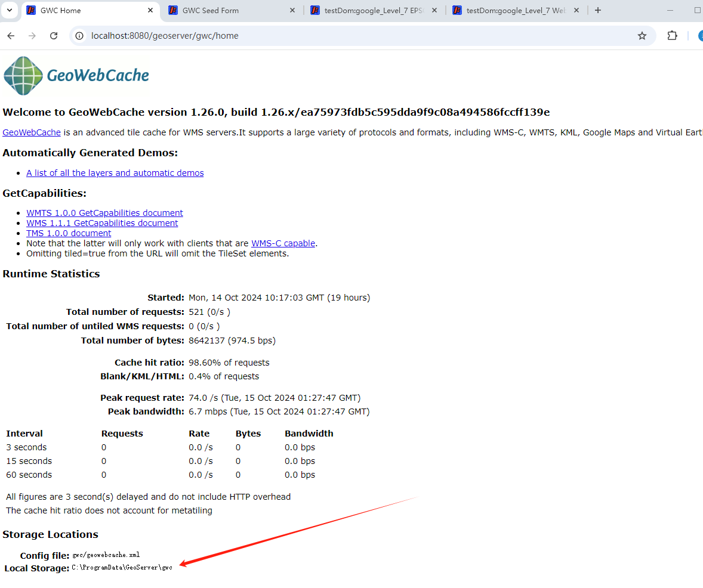Click the Runtime Statistics heading
Screen dimensions: 703x588
point(51,274)
